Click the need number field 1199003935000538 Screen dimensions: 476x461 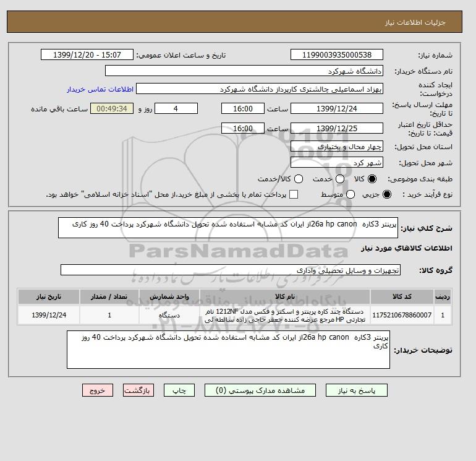(337, 54)
